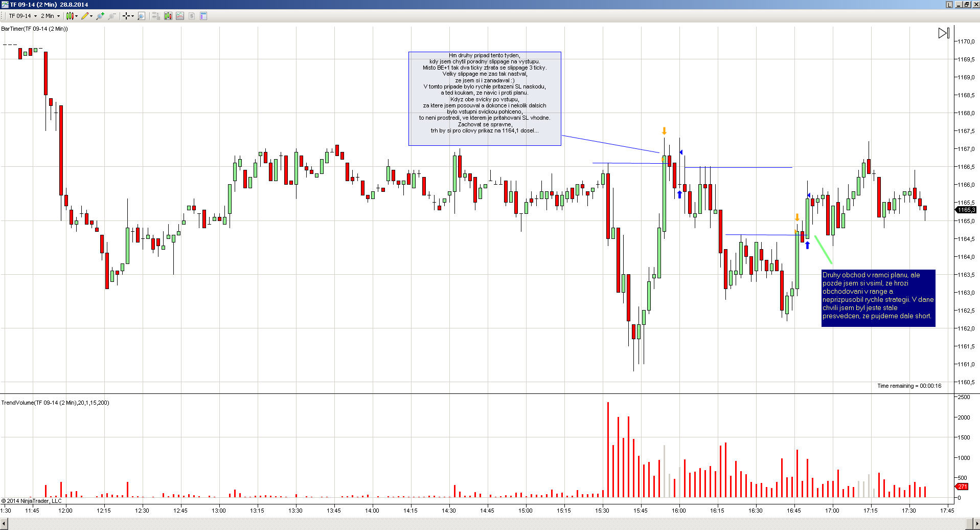This screenshot has width=980, height=530.
Task: Click the 1161,0 price axis label
Action: [966, 364]
